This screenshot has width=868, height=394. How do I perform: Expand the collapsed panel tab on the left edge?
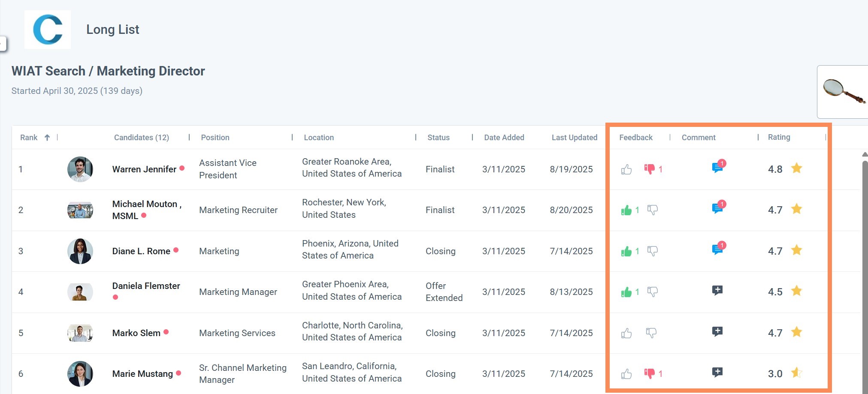coord(3,44)
